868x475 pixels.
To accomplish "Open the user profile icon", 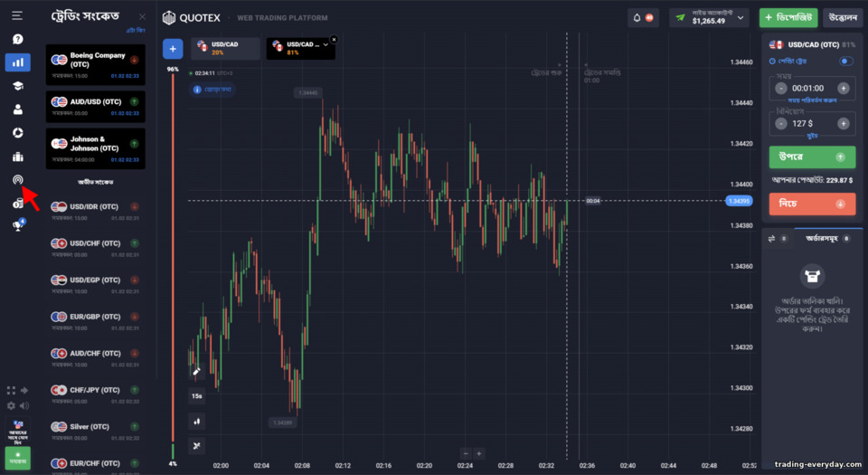I will click(x=18, y=109).
